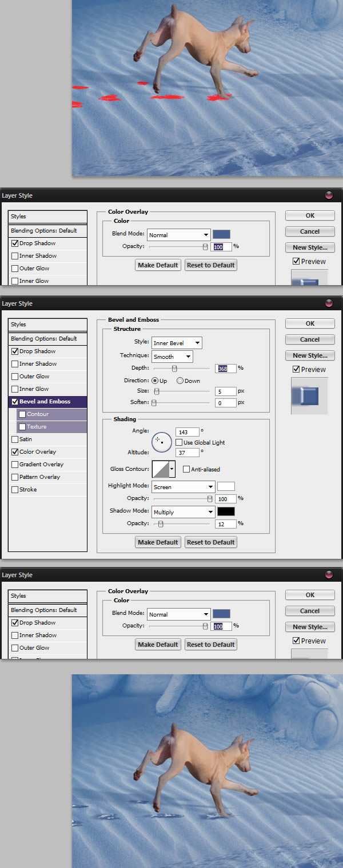Click the Soften field showing 0
The image size is (343, 868).
(226, 403)
